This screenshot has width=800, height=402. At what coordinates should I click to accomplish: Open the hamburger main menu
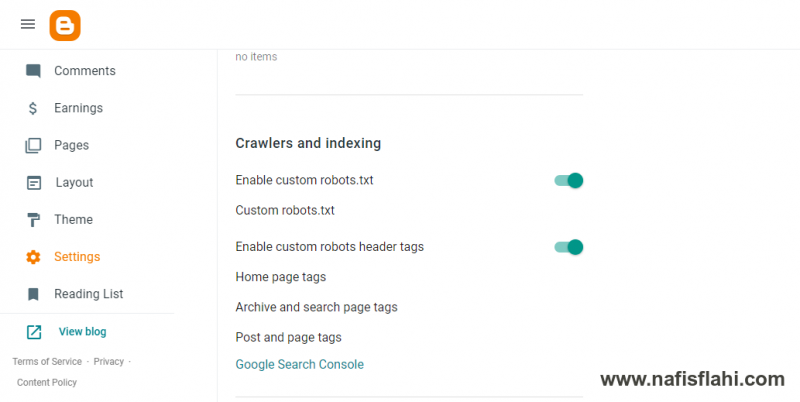tap(28, 24)
